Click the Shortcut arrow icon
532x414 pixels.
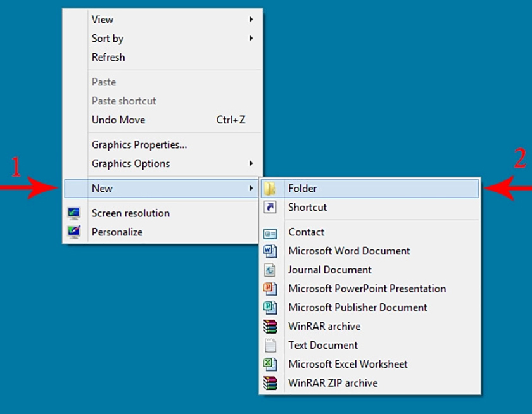(270, 208)
